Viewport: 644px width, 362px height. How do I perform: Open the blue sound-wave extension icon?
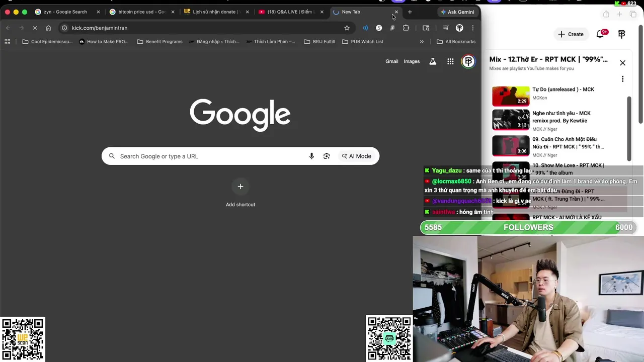tap(365, 28)
